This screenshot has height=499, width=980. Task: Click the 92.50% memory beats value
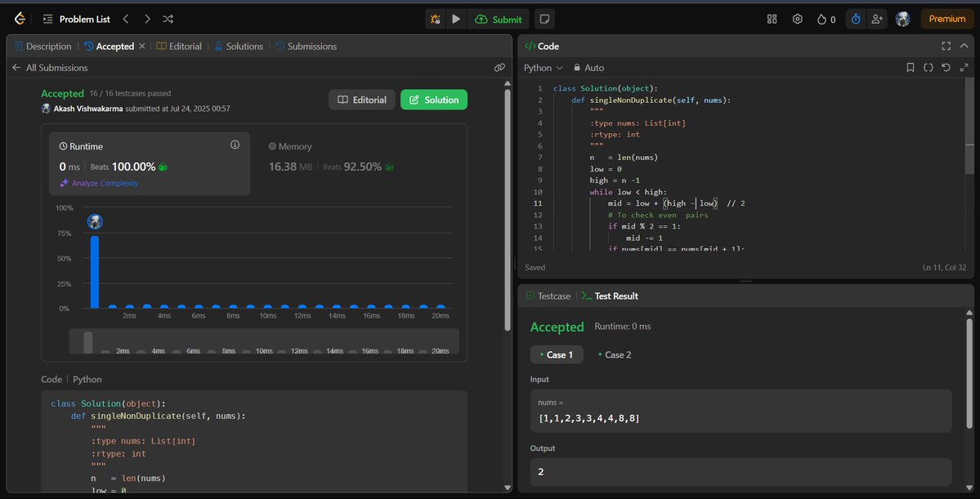(363, 167)
